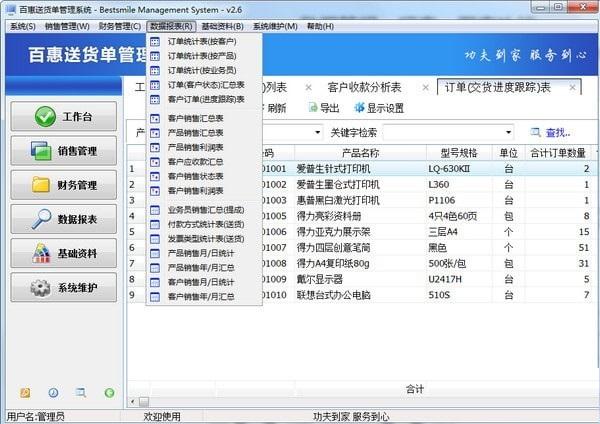This screenshot has height=424, width=600.
Task: Choose 客户销售月/日统计 from menu
Action: click(x=201, y=282)
